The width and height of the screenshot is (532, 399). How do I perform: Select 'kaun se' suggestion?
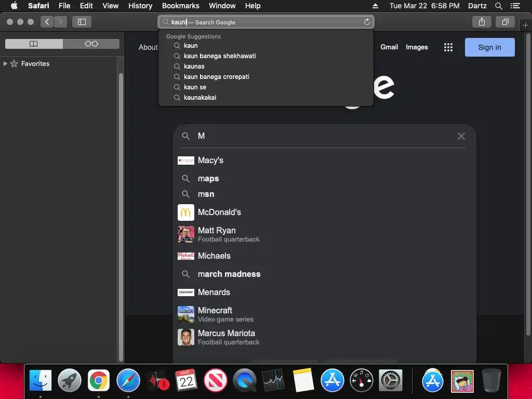click(266, 87)
